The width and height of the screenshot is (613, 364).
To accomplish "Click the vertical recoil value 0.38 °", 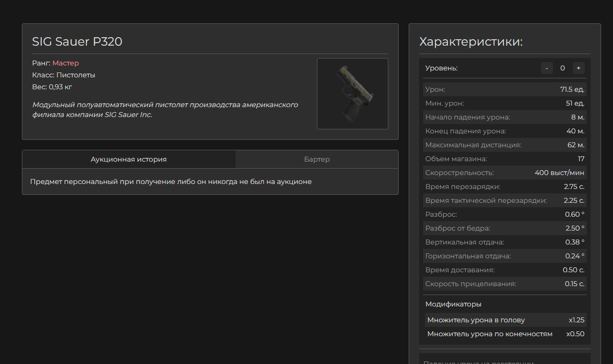I will tap(575, 242).
